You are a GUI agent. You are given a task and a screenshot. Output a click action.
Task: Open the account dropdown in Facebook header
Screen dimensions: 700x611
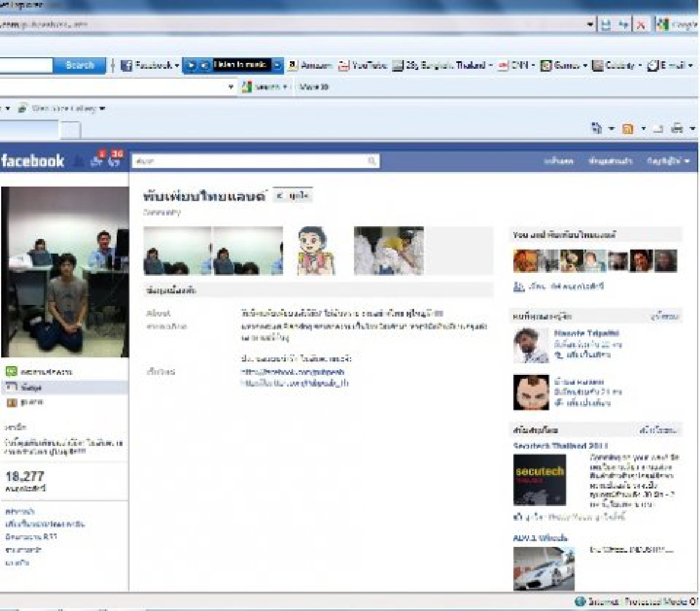point(668,161)
